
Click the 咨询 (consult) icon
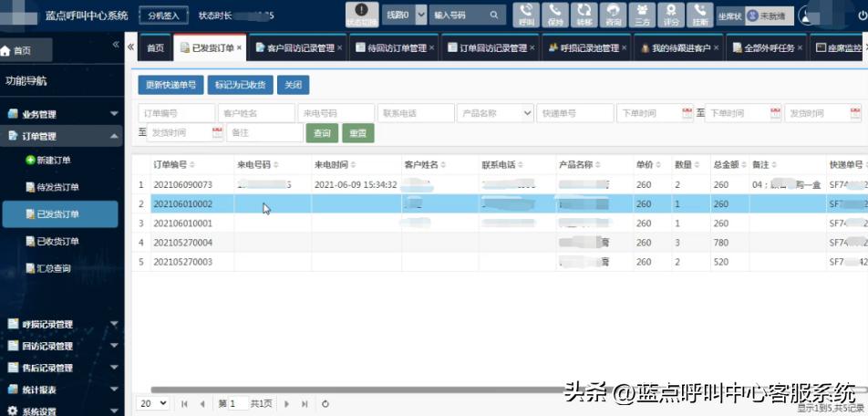pos(614,14)
